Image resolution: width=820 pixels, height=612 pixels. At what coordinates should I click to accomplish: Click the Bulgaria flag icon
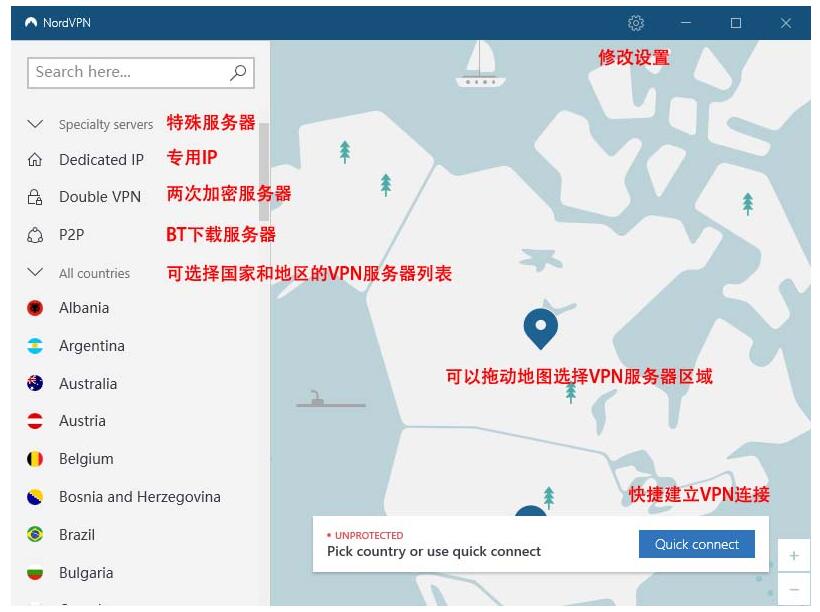pyautogui.click(x=35, y=573)
